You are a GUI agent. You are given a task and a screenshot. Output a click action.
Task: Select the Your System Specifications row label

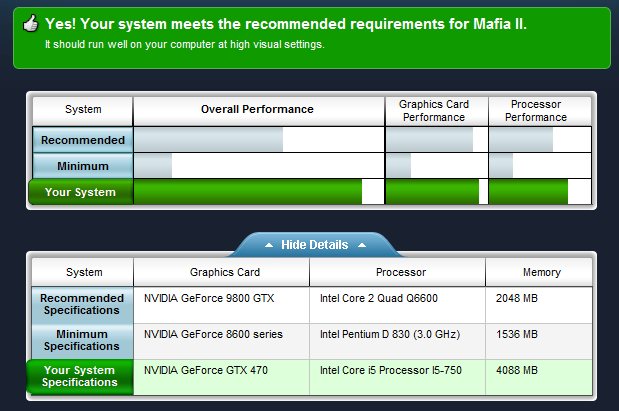80,376
